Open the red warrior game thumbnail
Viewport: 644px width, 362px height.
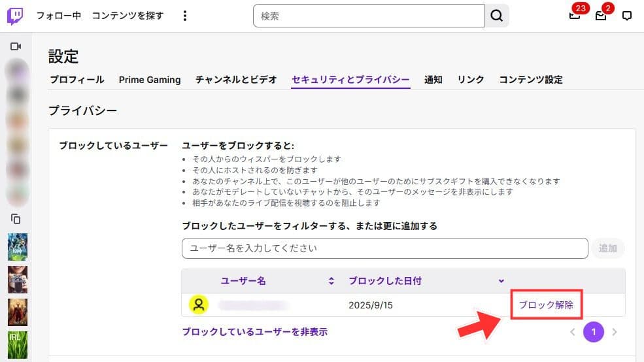coord(18,312)
